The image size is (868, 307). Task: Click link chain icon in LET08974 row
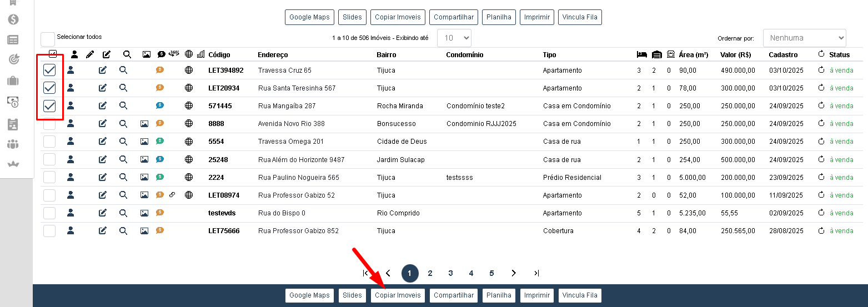click(x=172, y=195)
